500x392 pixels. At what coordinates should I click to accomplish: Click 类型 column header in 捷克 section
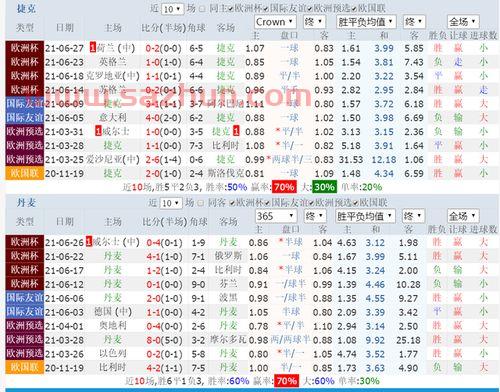coord(25,28)
